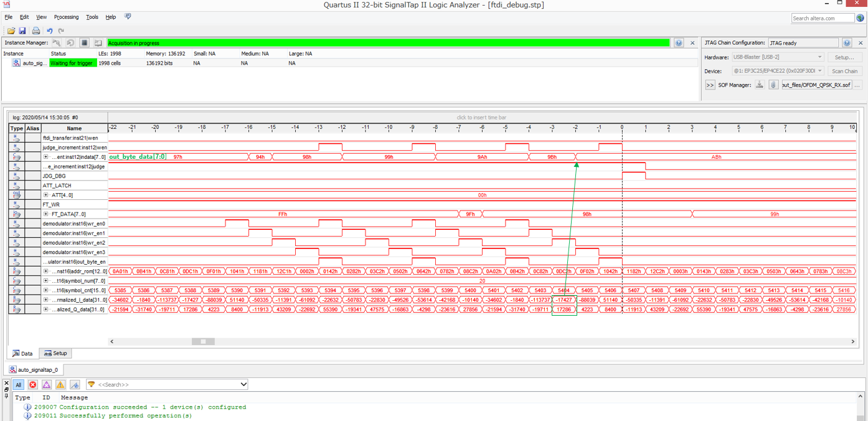Expand the indata[7..0] signal bus

point(45,157)
